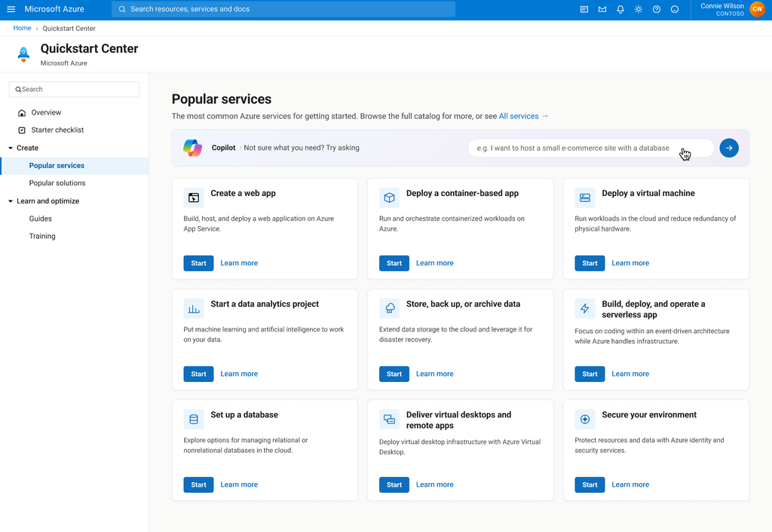Click Start on Create a web app

198,263
